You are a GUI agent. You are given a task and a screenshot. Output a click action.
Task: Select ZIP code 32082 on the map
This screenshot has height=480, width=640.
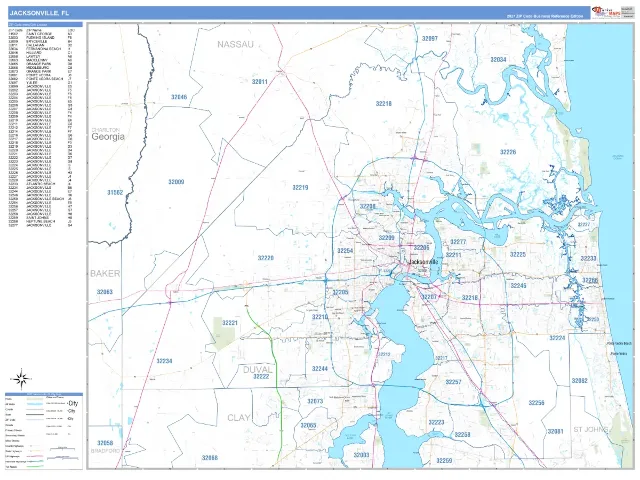(x=579, y=381)
